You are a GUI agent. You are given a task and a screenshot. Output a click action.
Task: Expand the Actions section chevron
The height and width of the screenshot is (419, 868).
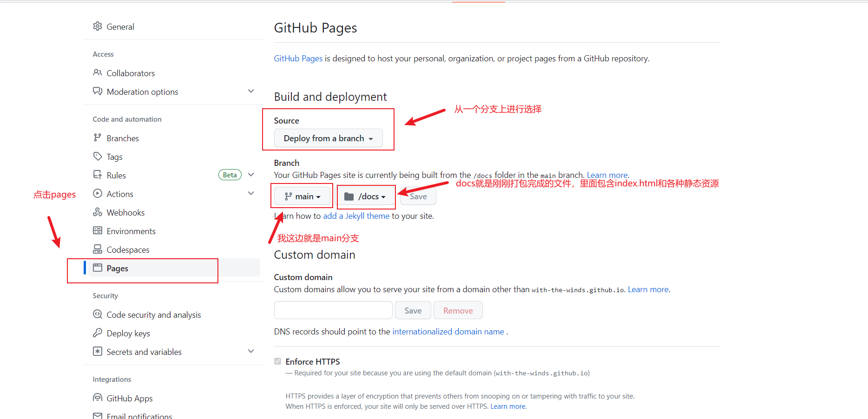(x=251, y=193)
